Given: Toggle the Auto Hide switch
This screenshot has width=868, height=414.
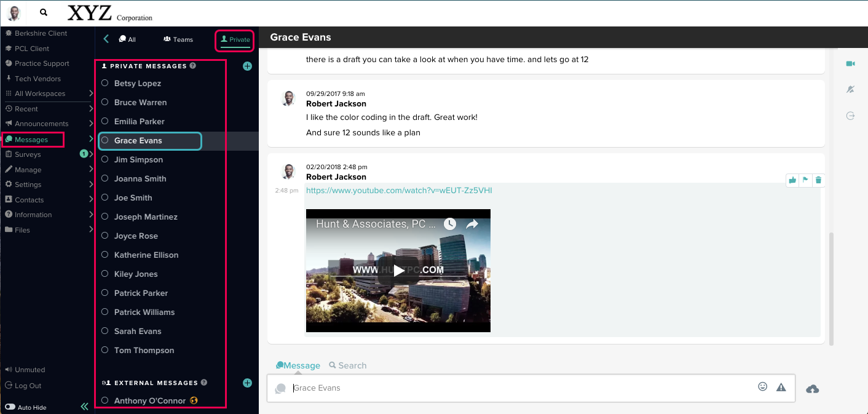Looking at the screenshot, I should pyautogui.click(x=10, y=407).
